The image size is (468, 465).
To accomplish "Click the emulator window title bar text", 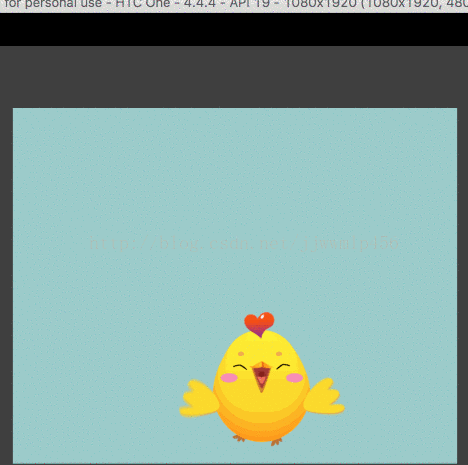I will click(236, 4).
